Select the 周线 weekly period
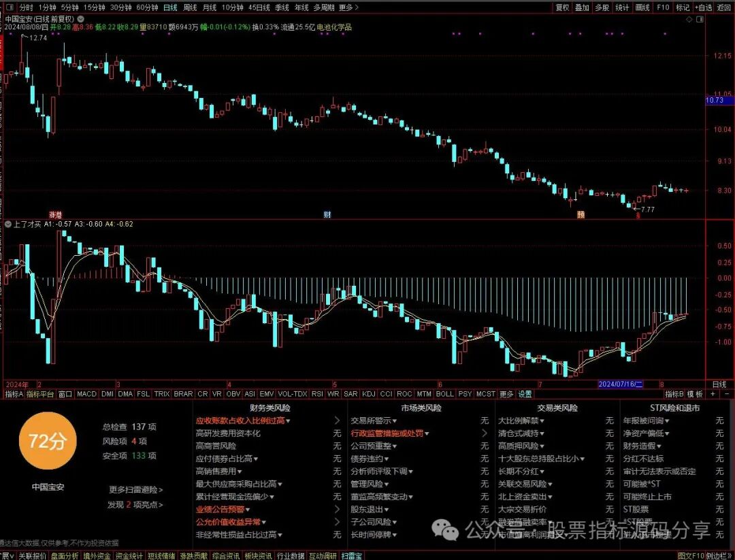The height and width of the screenshot is (560, 735). pyautogui.click(x=190, y=7)
